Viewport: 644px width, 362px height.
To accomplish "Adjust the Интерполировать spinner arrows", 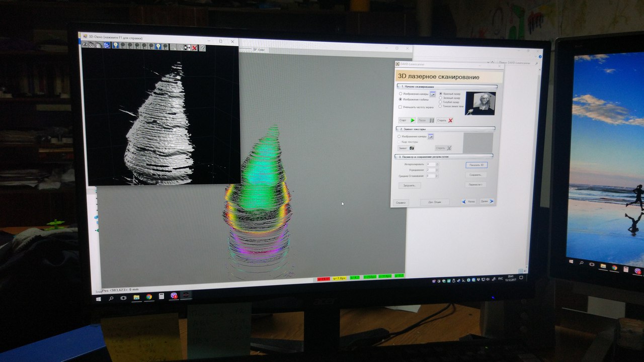I will (x=437, y=164).
